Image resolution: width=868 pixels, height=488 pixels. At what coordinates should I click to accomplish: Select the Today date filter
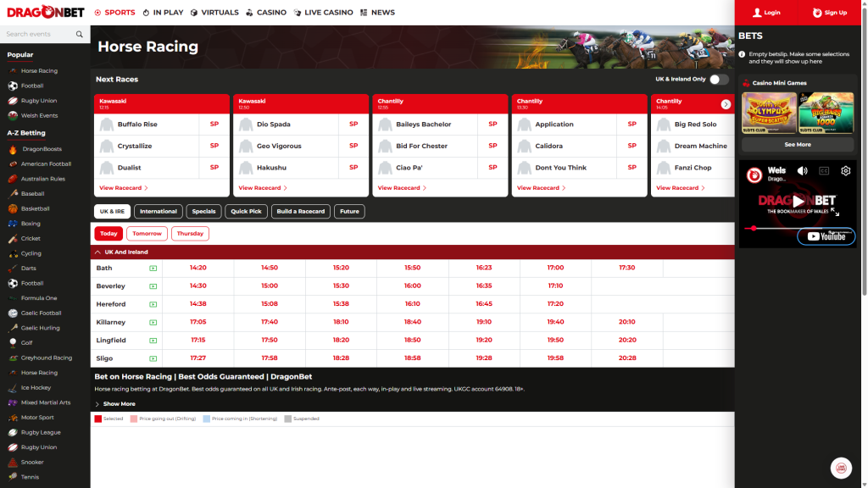(x=108, y=234)
